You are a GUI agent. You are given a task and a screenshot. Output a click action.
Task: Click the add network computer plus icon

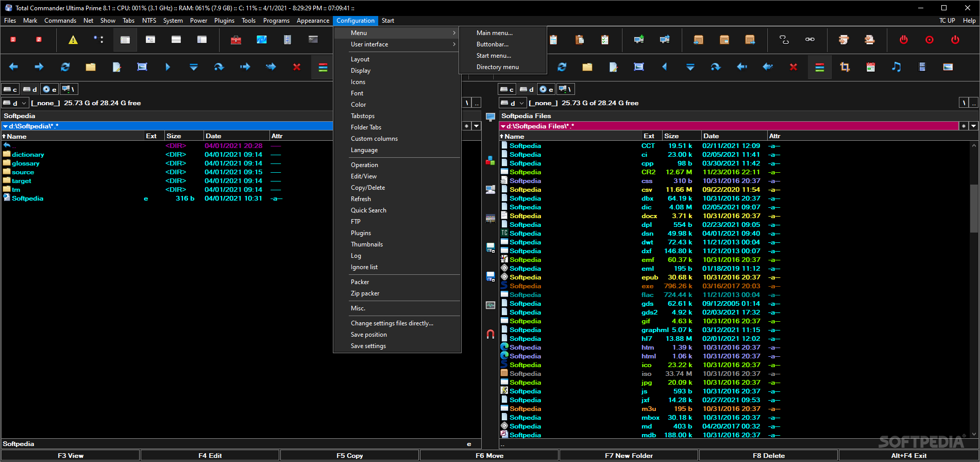(x=639, y=40)
